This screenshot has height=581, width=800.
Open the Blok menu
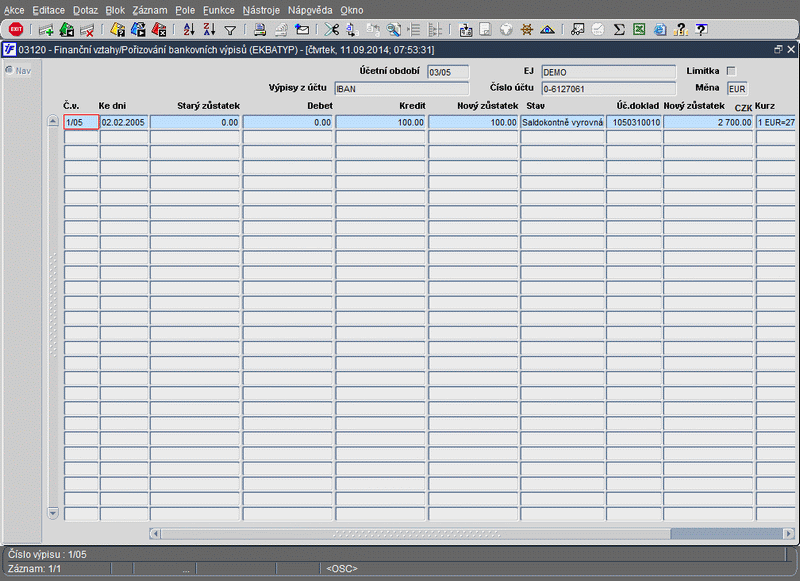115,10
